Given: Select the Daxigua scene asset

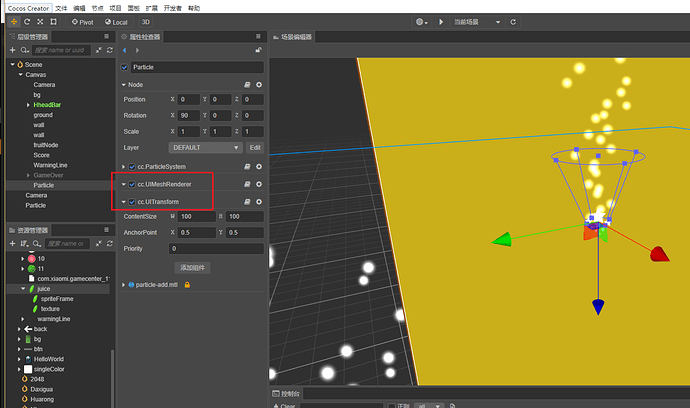Looking at the screenshot, I should pyautogui.click(x=41, y=389).
